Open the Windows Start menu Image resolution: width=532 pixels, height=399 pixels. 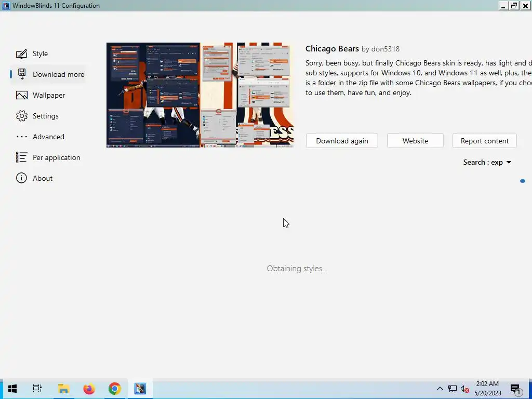pyautogui.click(x=12, y=389)
